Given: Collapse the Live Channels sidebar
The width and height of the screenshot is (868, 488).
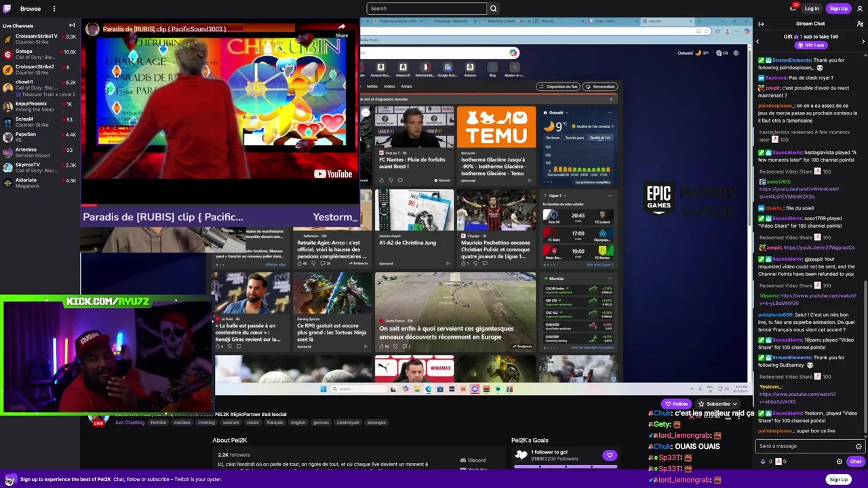Looking at the screenshot, I should [x=72, y=25].
